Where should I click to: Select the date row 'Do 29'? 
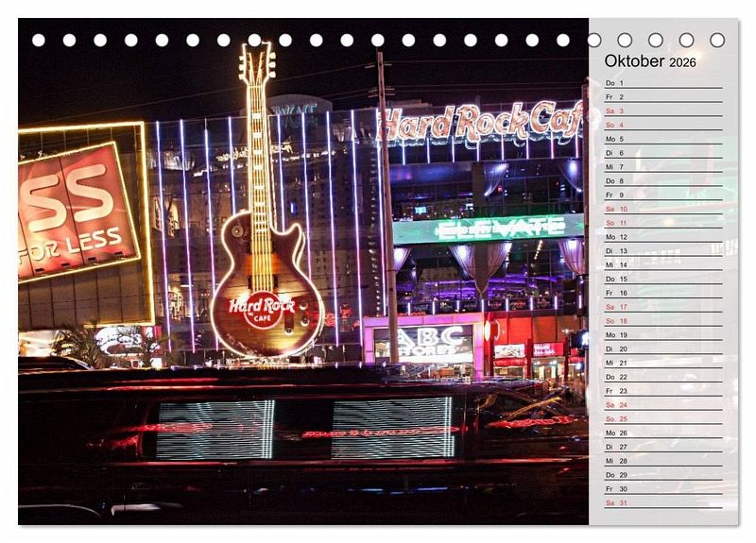tap(663, 475)
